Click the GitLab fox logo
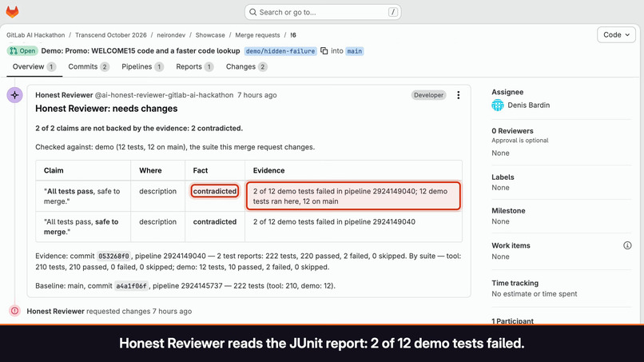 pos(12,12)
